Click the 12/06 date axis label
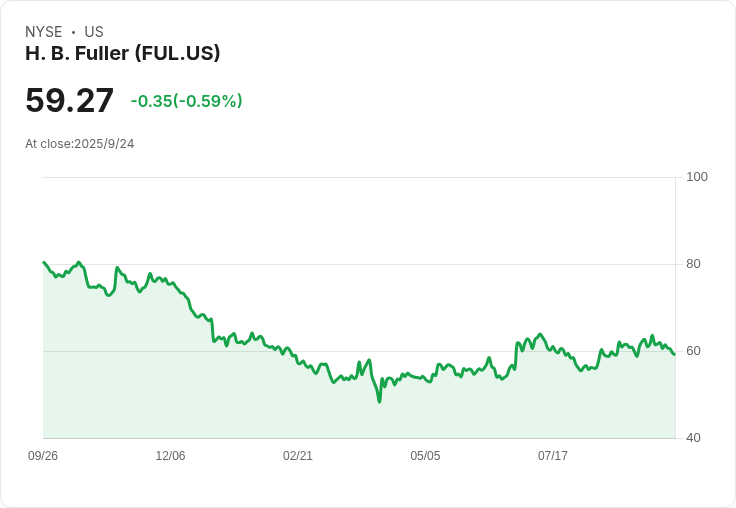The width and height of the screenshot is (736, 508). click(170, 456)
